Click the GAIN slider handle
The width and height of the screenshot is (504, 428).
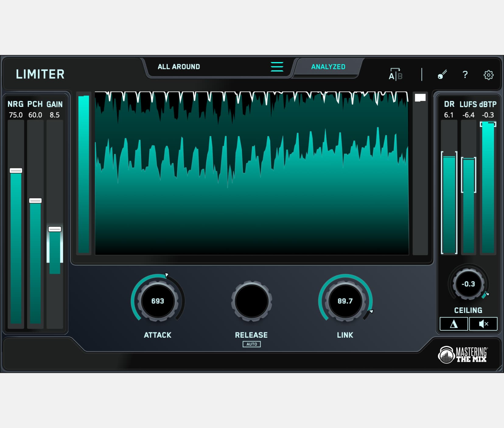tap(55, 229)
